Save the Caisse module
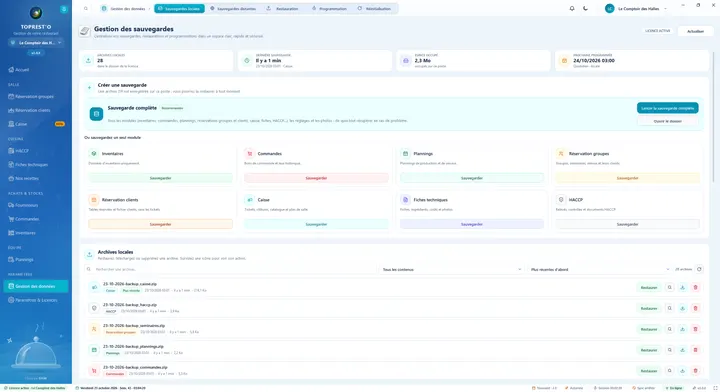 coord(316,224)
